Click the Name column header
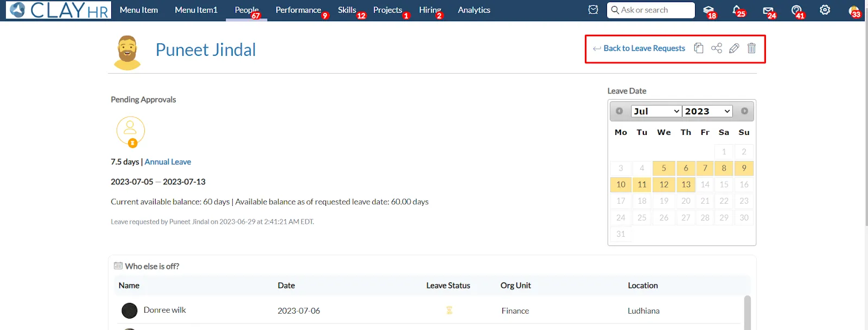The height and width of the screenshot is (330, 868). click(129, 286)
